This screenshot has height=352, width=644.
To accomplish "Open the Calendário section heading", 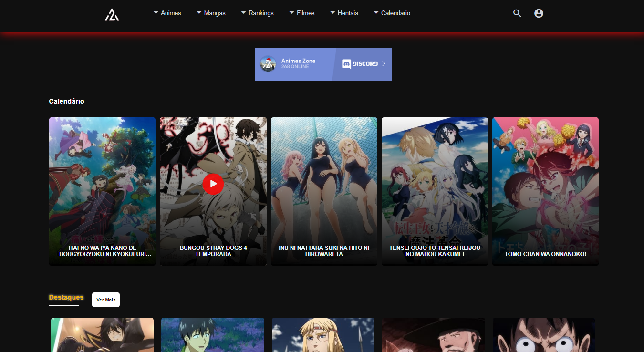I will point(66,101).
